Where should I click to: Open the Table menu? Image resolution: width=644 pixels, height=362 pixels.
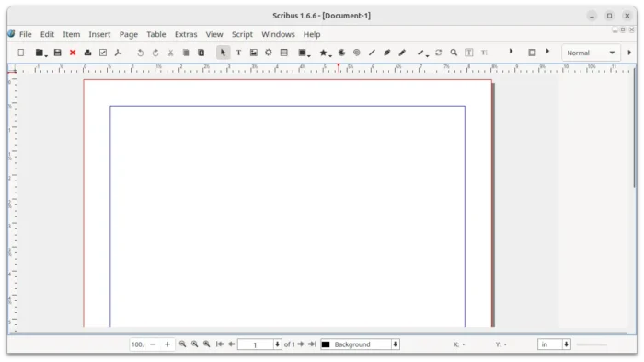pos(156,34)
